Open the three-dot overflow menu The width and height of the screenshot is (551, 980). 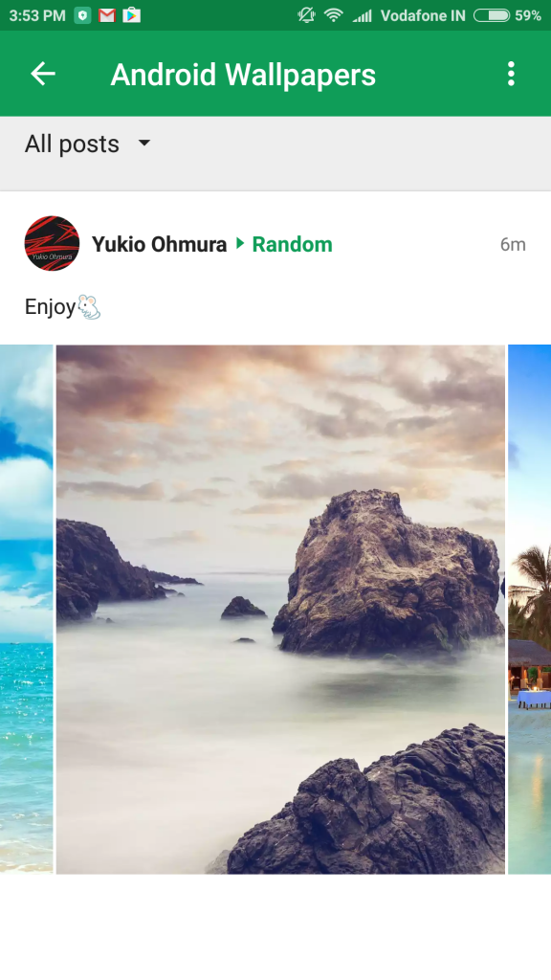[x=511, y=74]
